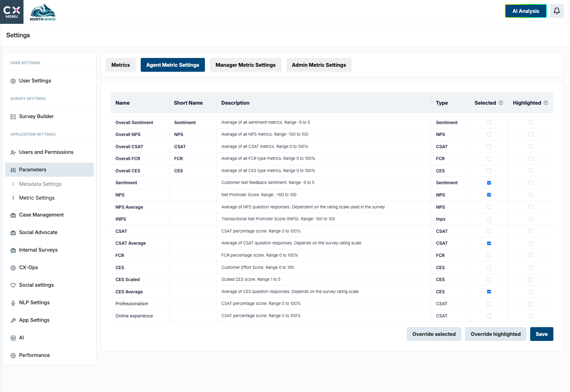Check Highlighted for Overall CSAT

click(x=531, y=147)
